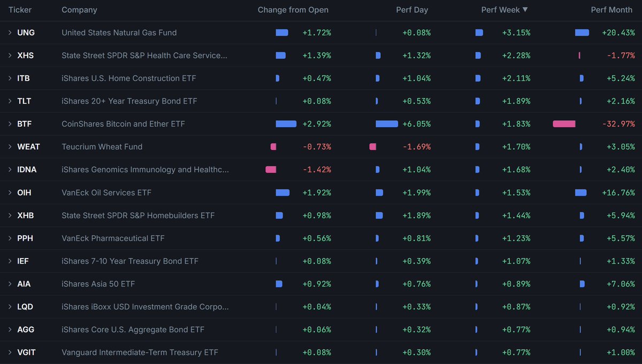This screenshot has width=642, height=364.
Task: Select CoinShares Bitcoin and Ether ETF name
Action: point(124,124)
